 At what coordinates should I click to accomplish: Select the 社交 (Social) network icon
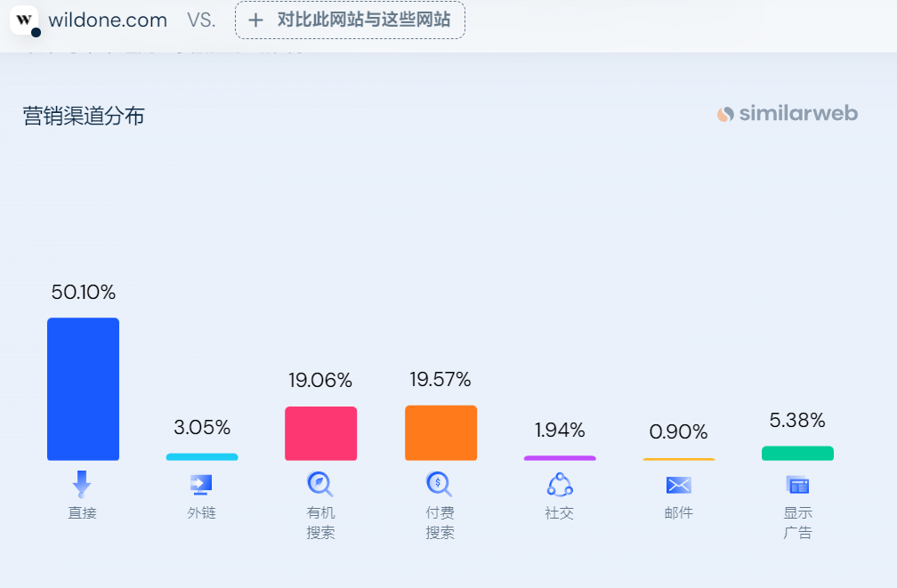tap(560, 483)
